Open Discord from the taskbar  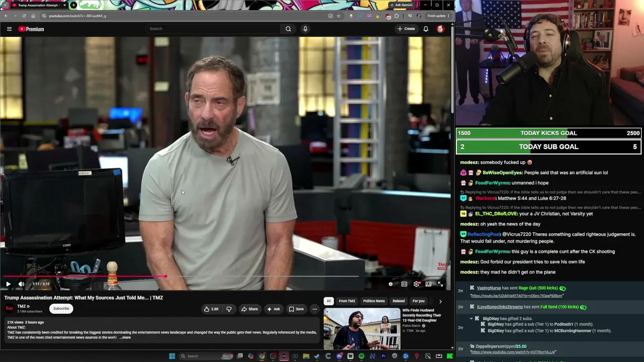[x=339, y=356]
